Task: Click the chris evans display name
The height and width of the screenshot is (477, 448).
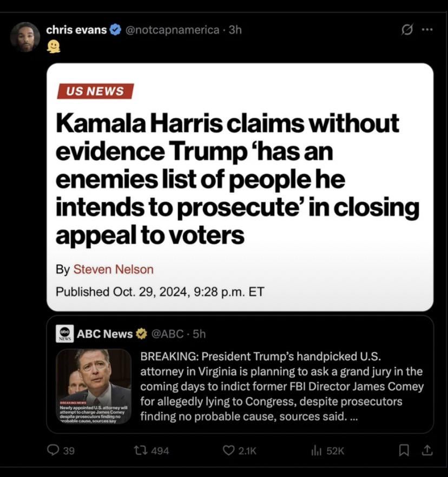Action: tap(76, 30)
